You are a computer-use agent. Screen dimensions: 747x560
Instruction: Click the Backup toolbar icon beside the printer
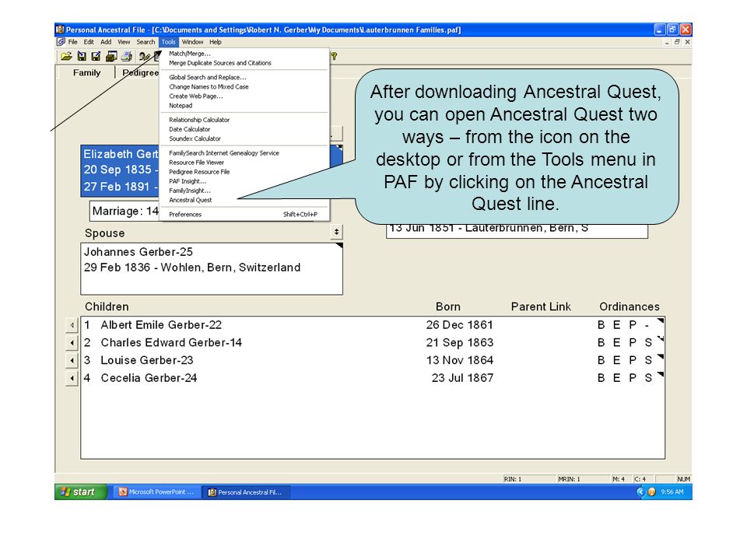click(x=111, y=57)
